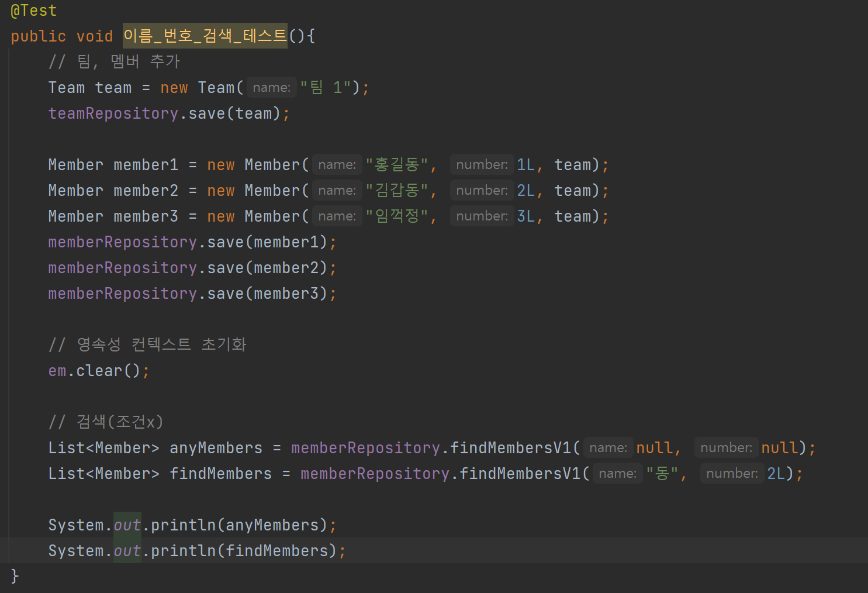This screenshot has width=868, height=593.
Task: Click println(anyMembers) statement
Action: coord(192,525)
